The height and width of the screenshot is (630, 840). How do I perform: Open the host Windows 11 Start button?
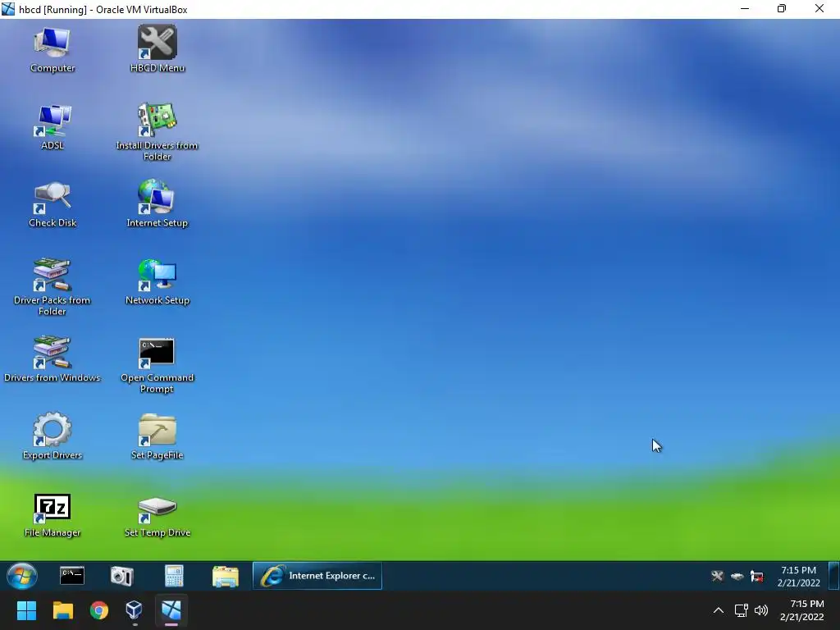(26, 610)
